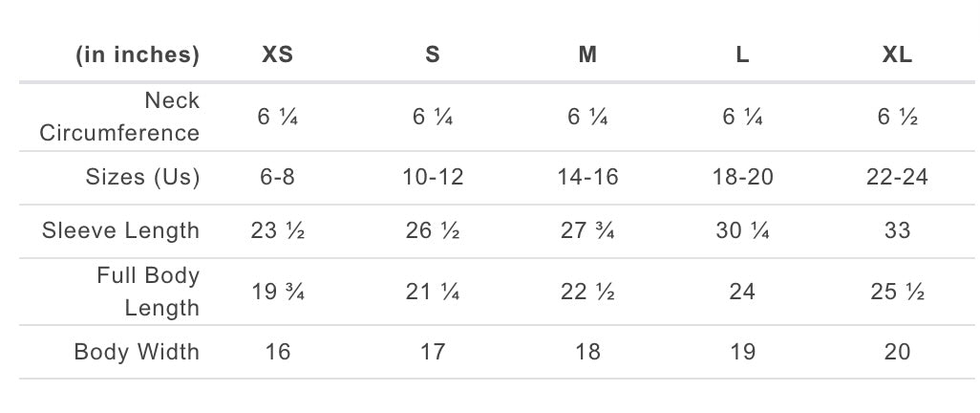This screenshot has width=980, height=413.
Task: Click US size range 10-12
Action: [433, 177]
